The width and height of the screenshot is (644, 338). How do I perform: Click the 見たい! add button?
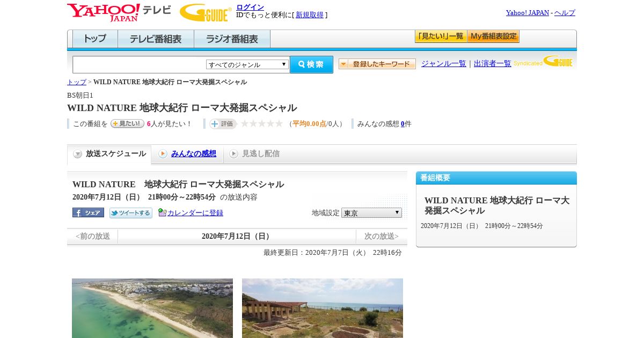coord(127,123)
